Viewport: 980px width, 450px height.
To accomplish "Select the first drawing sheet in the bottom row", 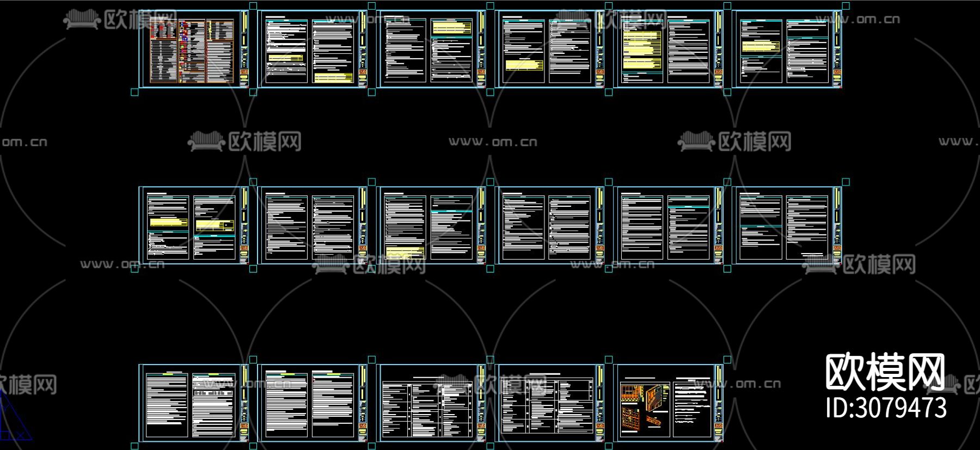I will [194, 403].
